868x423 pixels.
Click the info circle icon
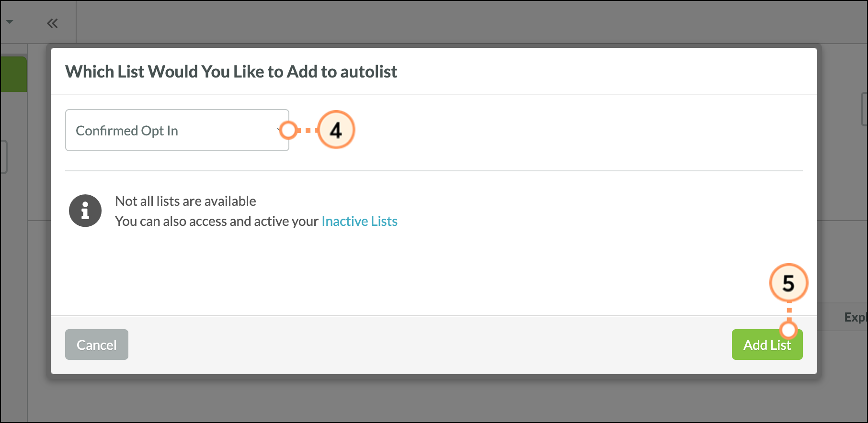[x=85, y=211]
